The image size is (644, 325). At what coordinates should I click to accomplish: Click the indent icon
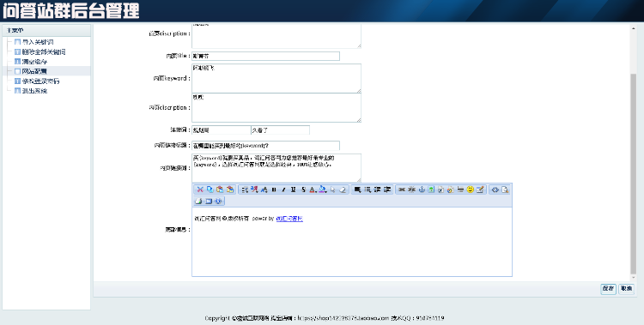click(387, 190)
